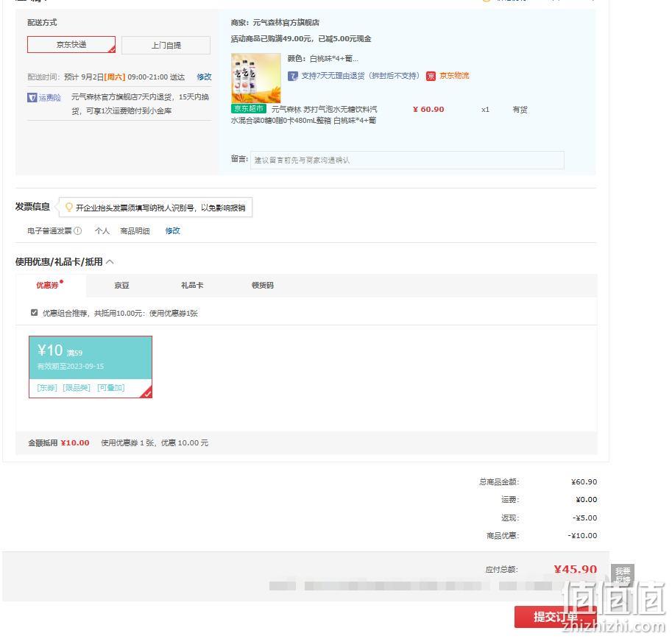This screenshot has height=639, width=672.
Task: Click 修改 link for invoice info
Action: pos(173,231)
